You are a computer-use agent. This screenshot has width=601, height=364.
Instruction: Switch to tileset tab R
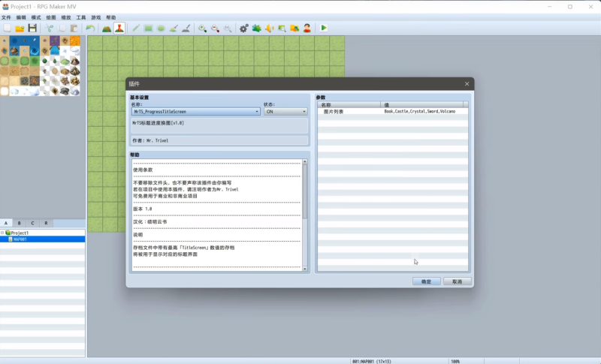pos(46,223)
